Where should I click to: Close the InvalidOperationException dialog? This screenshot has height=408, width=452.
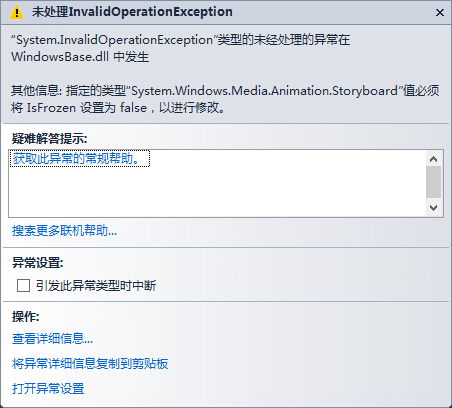tap(440, 13)
